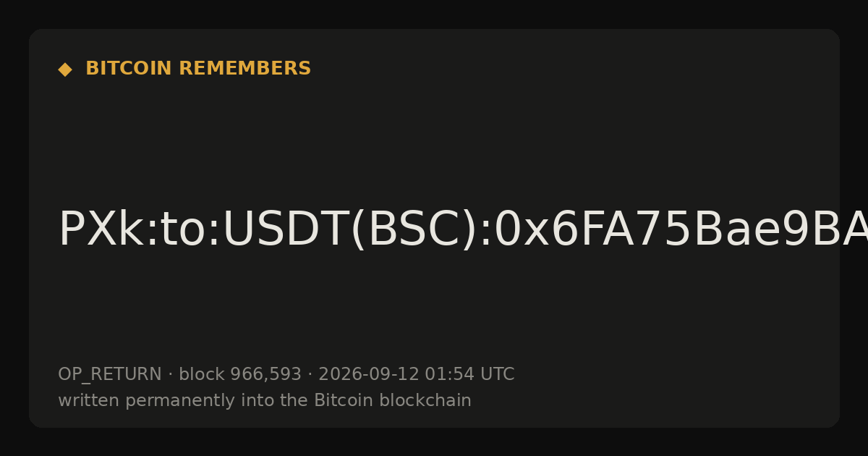Click the BITCOIN REMEMBERS heading
The image size is (868, 456).
(198, 69)
